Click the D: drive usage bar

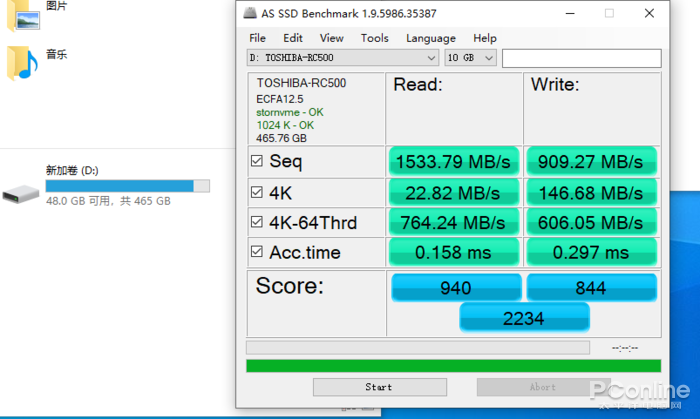point(128,186)
